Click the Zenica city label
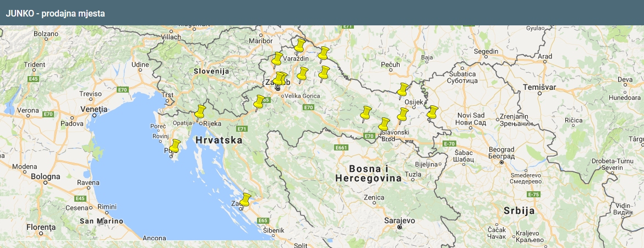 374,197
